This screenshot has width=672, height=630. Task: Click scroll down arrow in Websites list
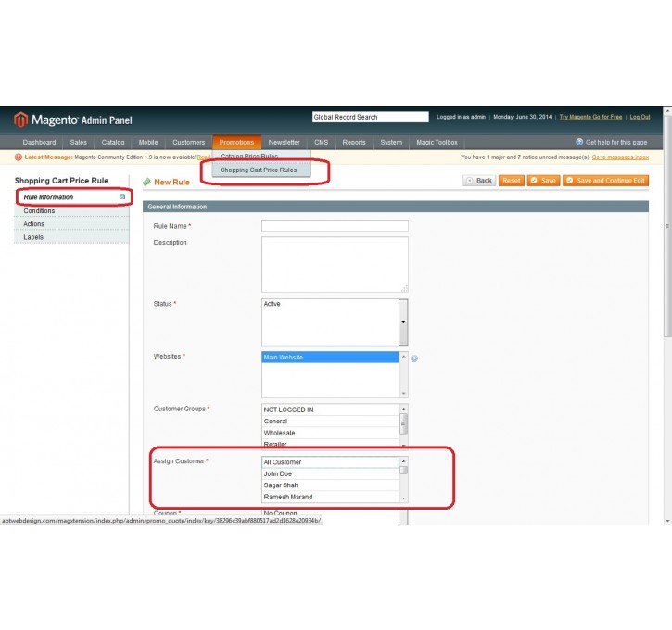(x=403, y=393)
